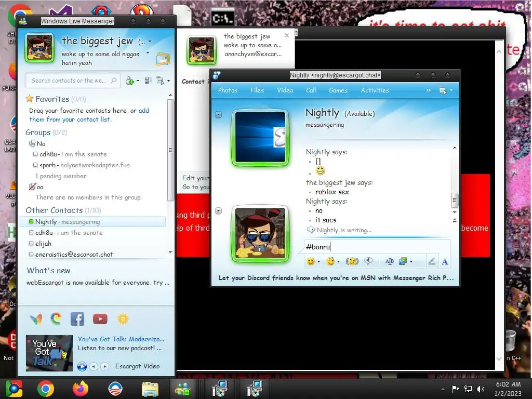532x399 pixels.
Task: Open Chrome from the taskbar
Action: point(46,389)
